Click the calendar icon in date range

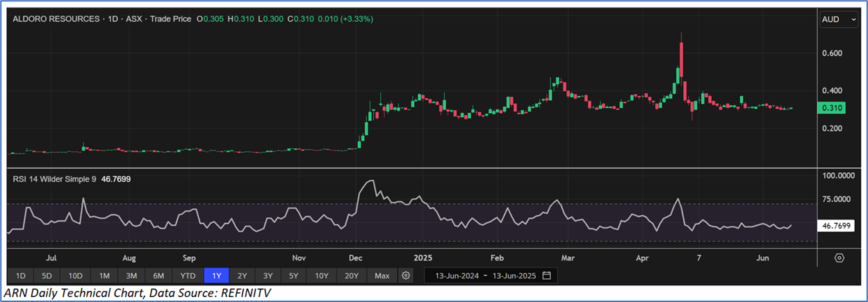[546, 276]
